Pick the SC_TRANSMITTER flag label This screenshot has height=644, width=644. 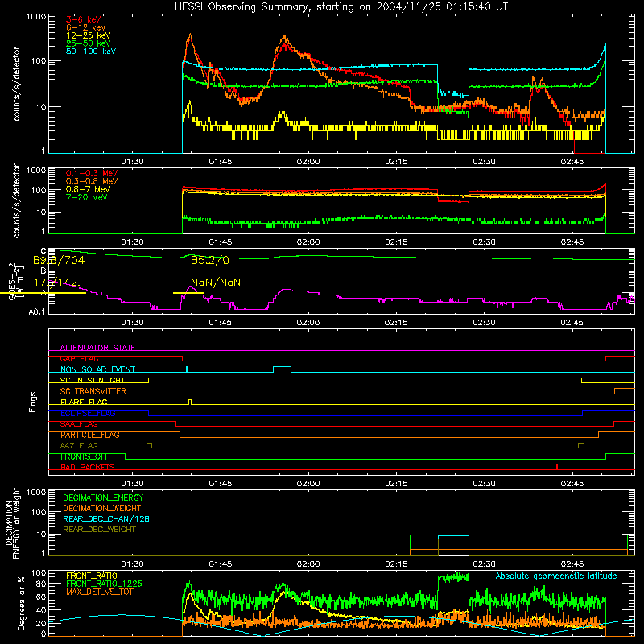click(x=93, y=391)
